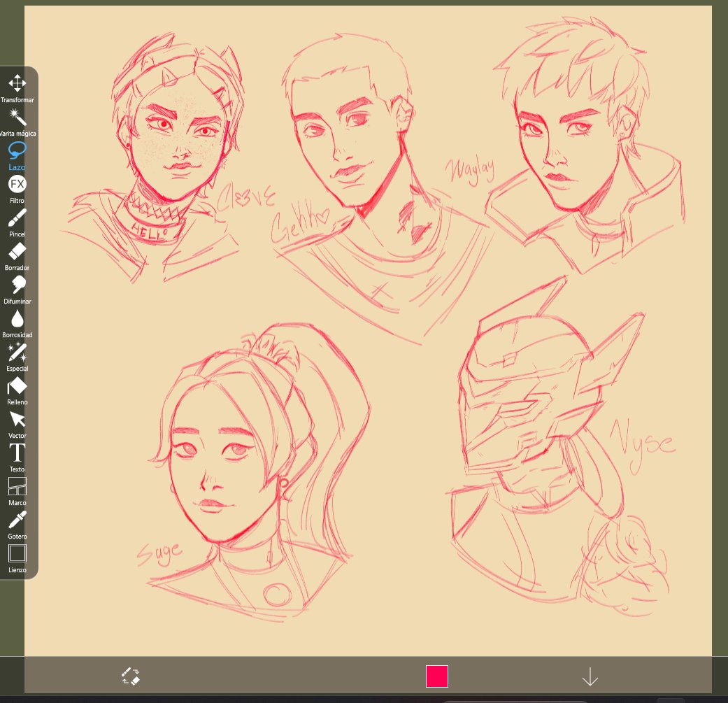Pick the Gotero eyedropper tool

point(17,524)
